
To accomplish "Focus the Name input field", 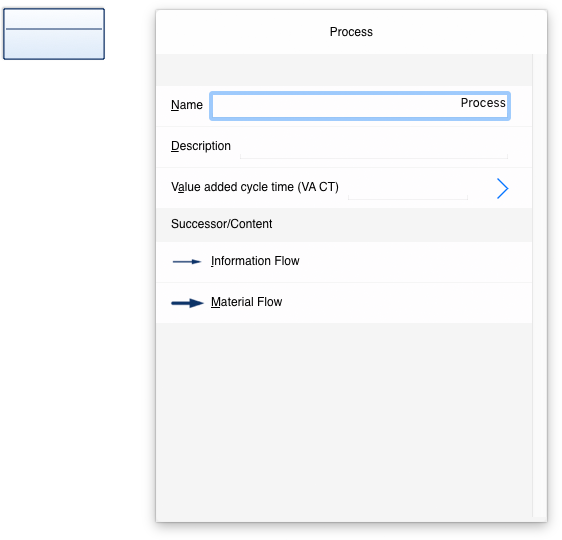I will (x=360, y=106).
